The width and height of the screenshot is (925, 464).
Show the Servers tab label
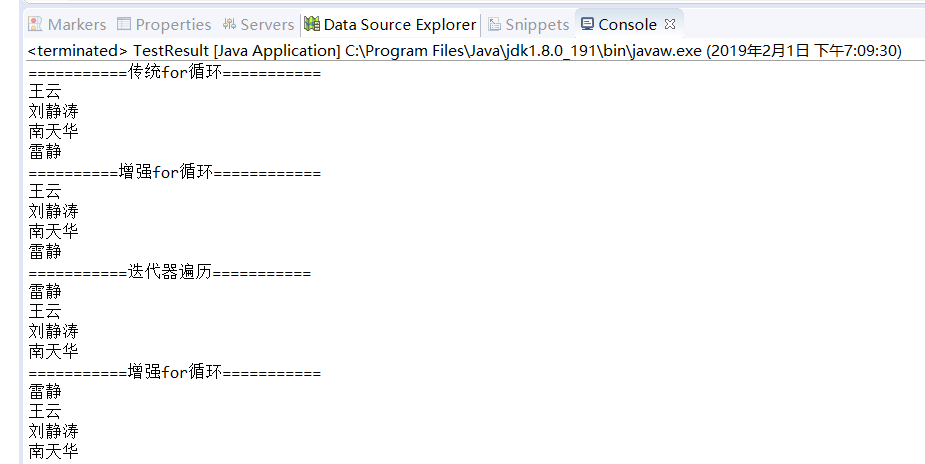(x=267, y=24)
